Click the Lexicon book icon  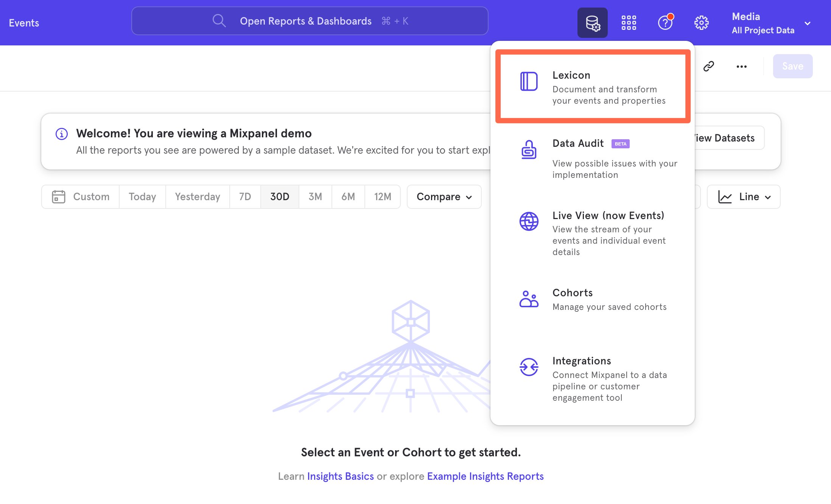point(529,81)
